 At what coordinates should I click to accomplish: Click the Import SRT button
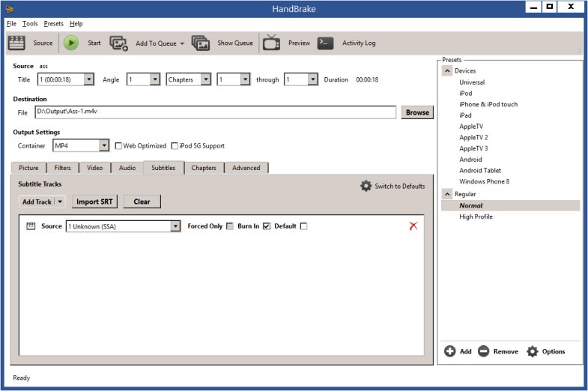click(94, 201)
